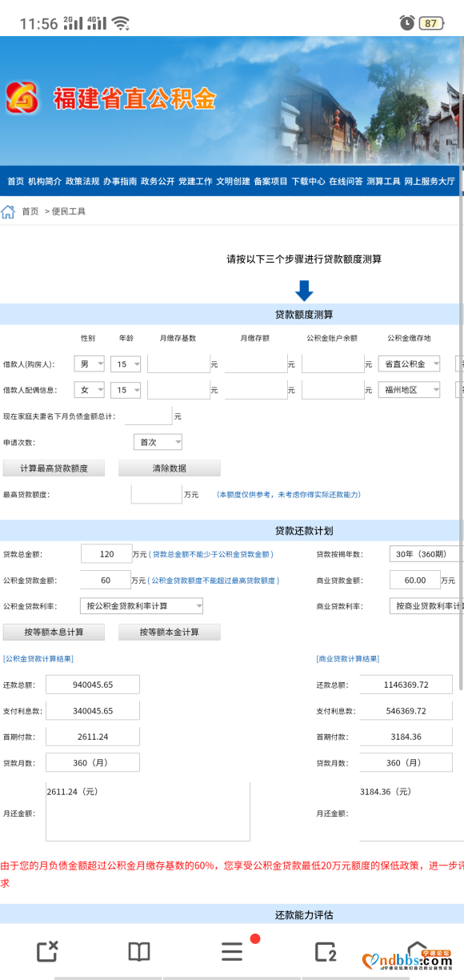
Task: Open 机构简介 navigation item
Action: tap(45, 182)
